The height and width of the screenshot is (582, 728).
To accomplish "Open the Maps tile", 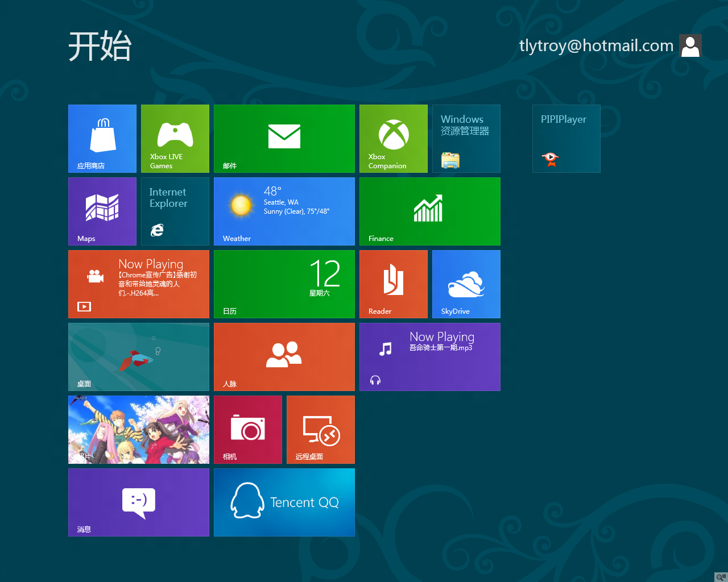I will point(102,211).
